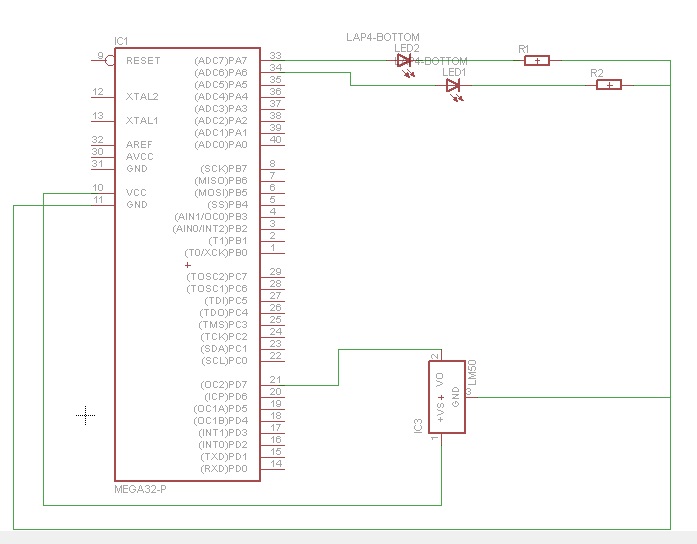Image resolution: width=697 pixels, height=544 pixels.
Task: Click the (ADC7)PA7 pin label
Action: coord(221,60)
